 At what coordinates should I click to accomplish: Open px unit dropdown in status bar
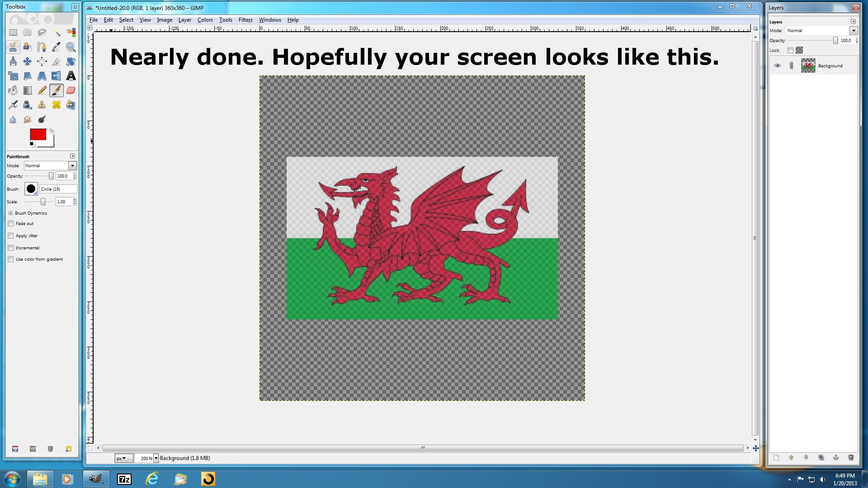[x=123, y=458]
